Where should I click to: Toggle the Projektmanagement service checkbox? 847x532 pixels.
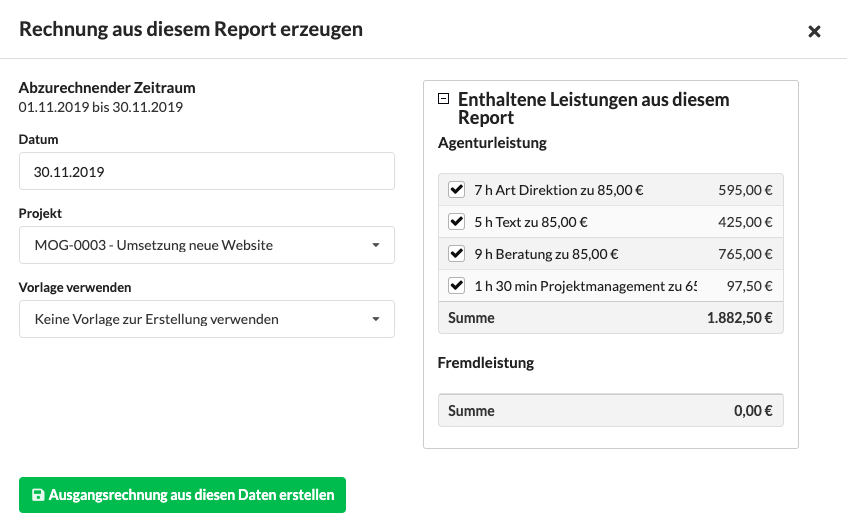456,285
